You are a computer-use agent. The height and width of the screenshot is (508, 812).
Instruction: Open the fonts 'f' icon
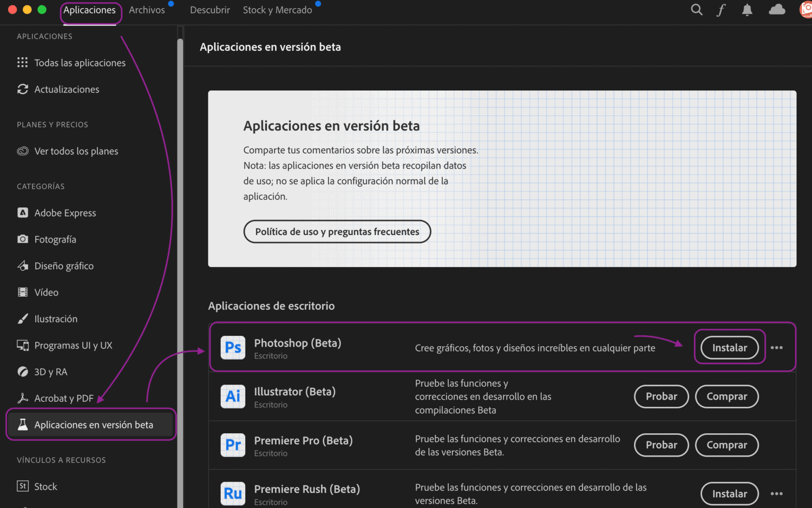tap(721, 10)
